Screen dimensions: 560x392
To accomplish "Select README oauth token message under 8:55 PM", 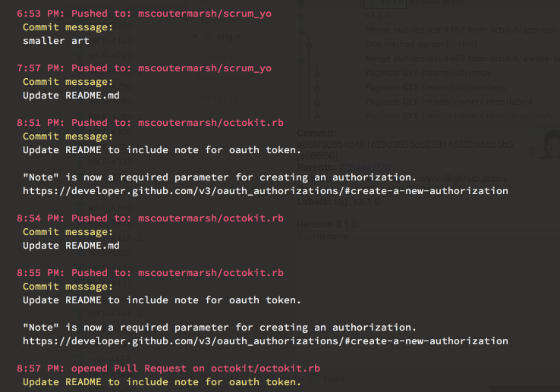I will click(162, 300).
